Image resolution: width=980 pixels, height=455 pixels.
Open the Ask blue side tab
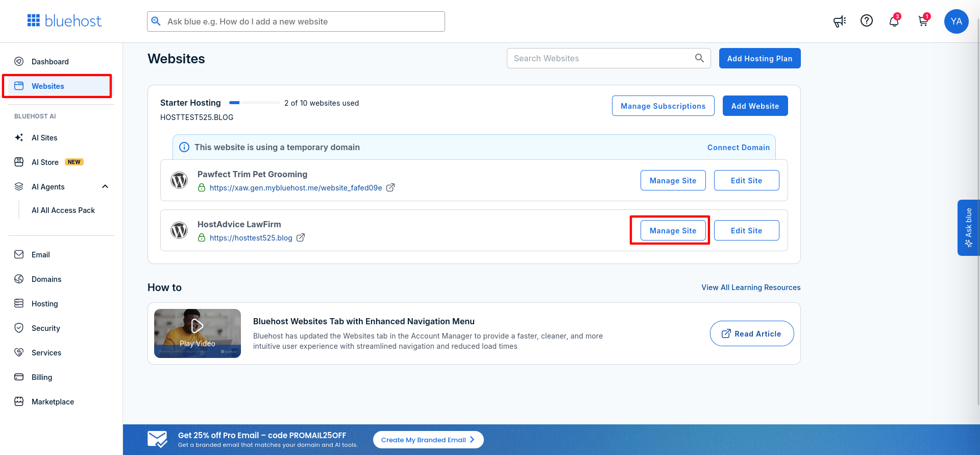tap(968, 227)
